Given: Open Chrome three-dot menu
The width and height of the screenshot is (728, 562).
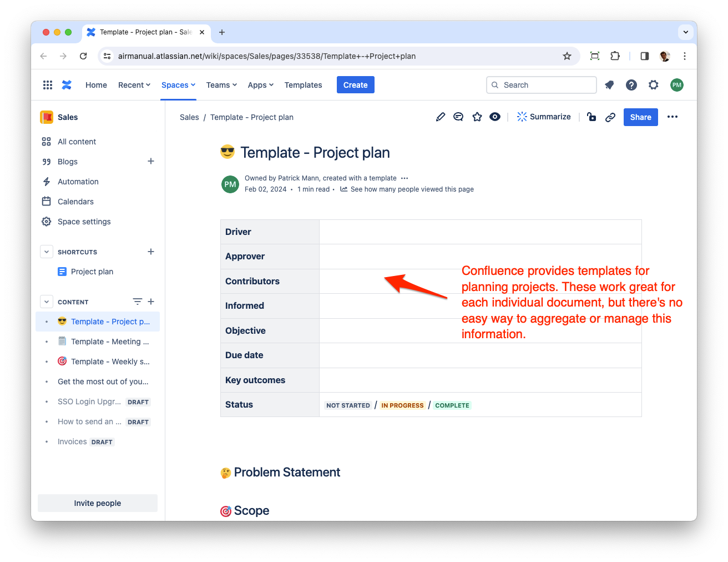Looking at the screenshot, I should [x=685, y=56].
